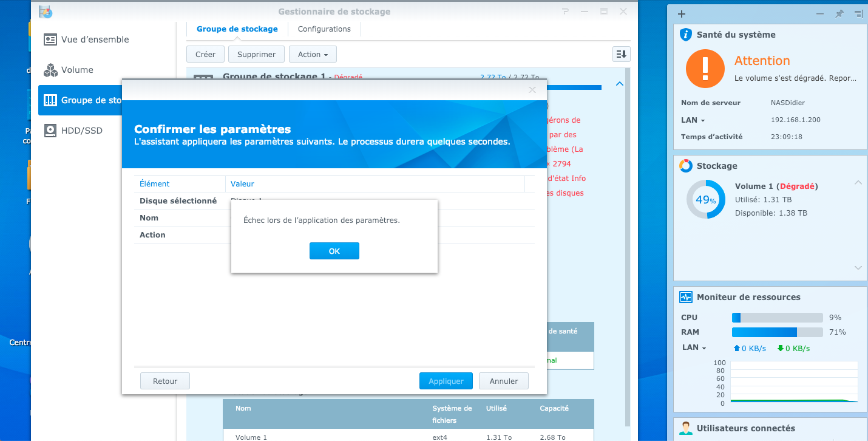Click the Valeur column header
868x441 pixels.
pos(375,183)
